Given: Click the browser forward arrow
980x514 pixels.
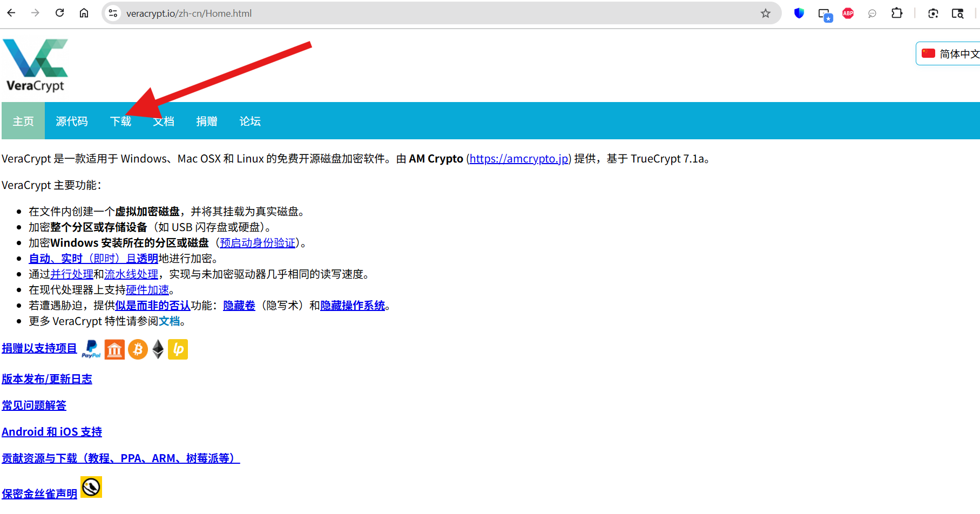Looking at the screenshot, I should point(36,13).
